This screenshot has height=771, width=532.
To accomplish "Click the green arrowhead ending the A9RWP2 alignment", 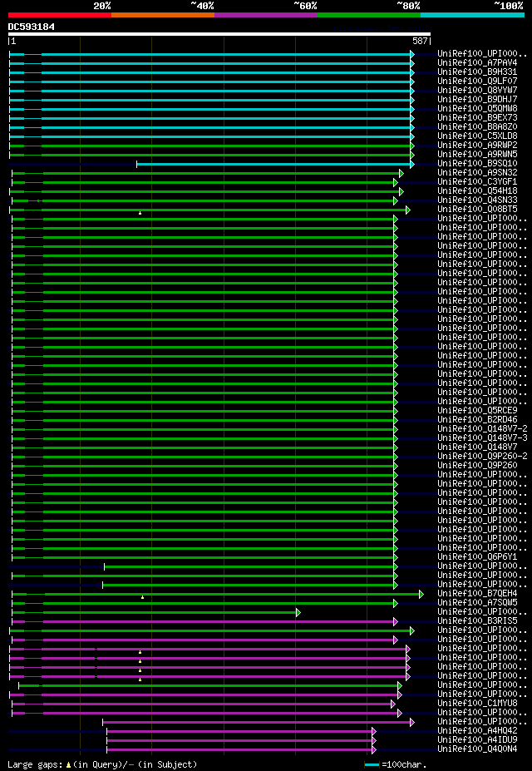I will point(412,146).
